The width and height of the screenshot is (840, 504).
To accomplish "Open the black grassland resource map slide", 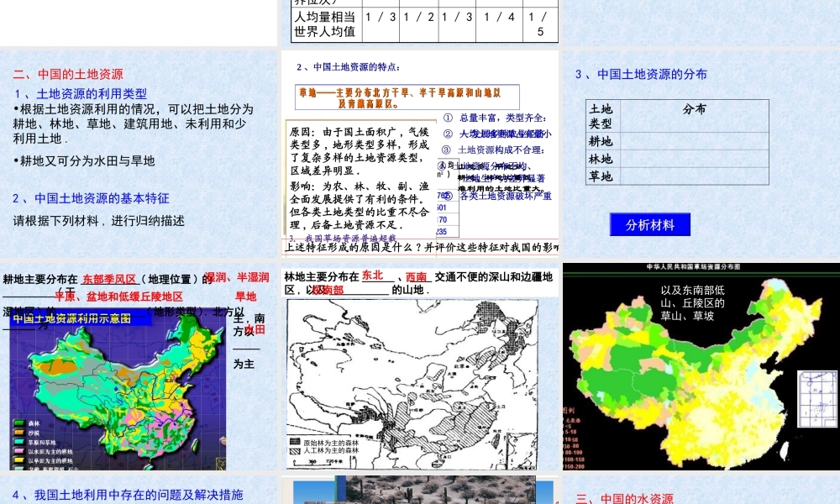I will (701, 366).
